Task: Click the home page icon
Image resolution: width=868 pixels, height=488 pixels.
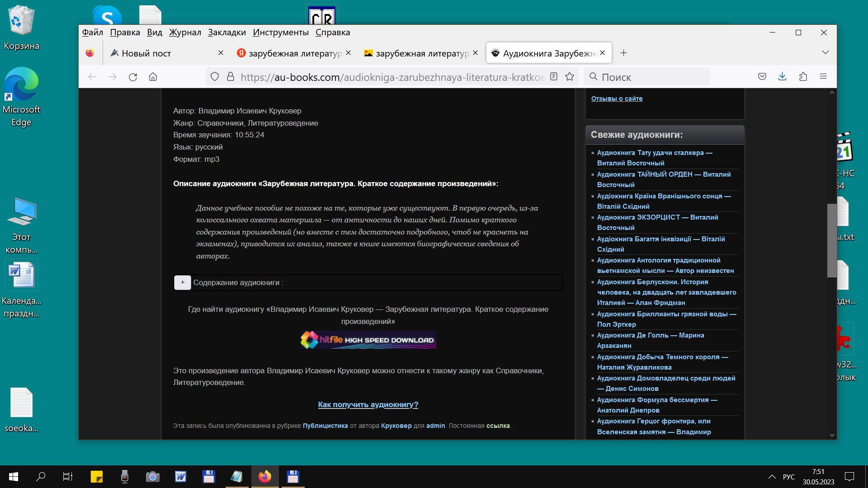Action: click(153, 77)
